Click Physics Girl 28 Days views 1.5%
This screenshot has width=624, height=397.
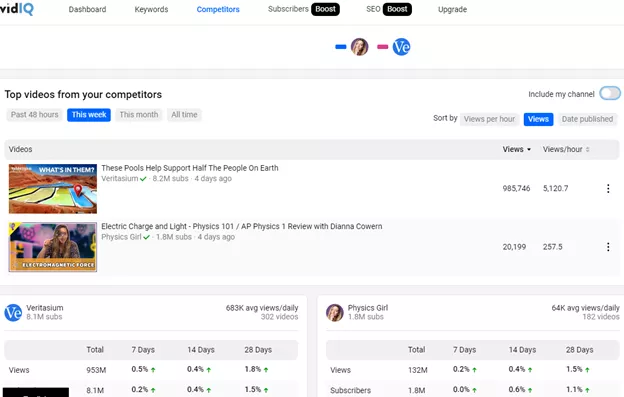coord(574,369)
